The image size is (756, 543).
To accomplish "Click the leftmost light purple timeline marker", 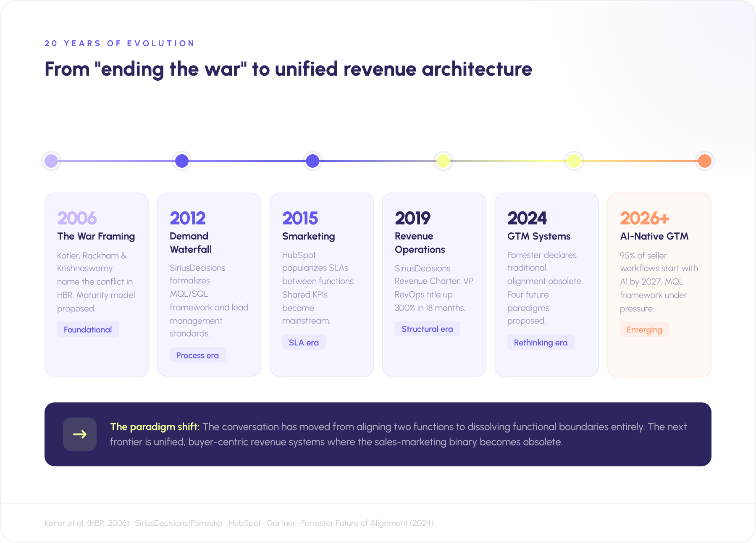I will click(51, 161).
